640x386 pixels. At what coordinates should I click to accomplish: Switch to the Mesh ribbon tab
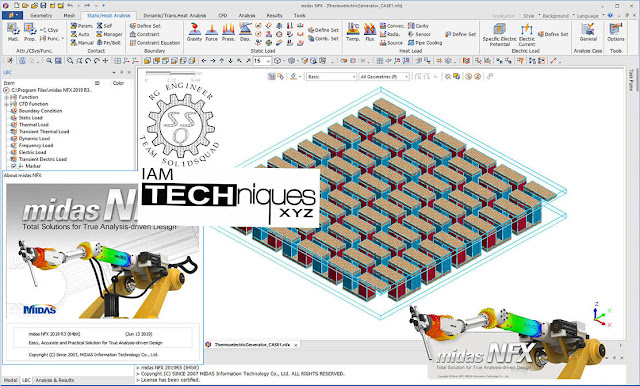[69, 16]
